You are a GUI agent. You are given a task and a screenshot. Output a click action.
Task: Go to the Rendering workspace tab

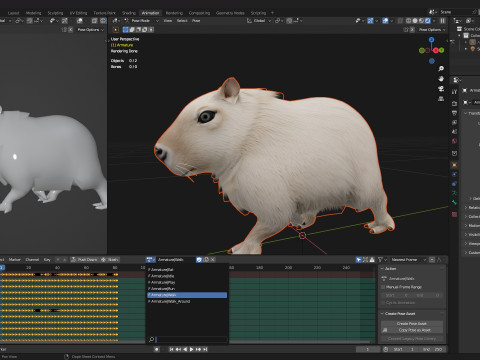pos(174,13)
